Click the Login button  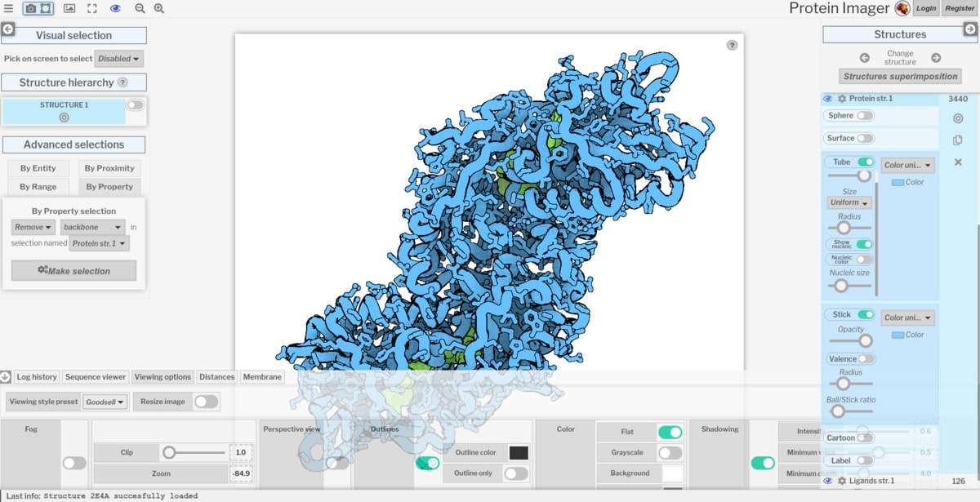coord(926,8)
